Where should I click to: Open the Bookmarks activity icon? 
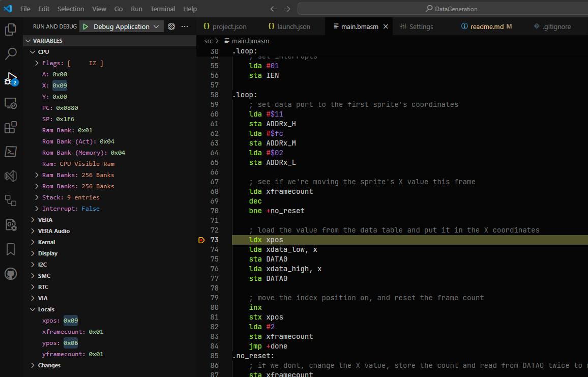[x=11, y=249]
